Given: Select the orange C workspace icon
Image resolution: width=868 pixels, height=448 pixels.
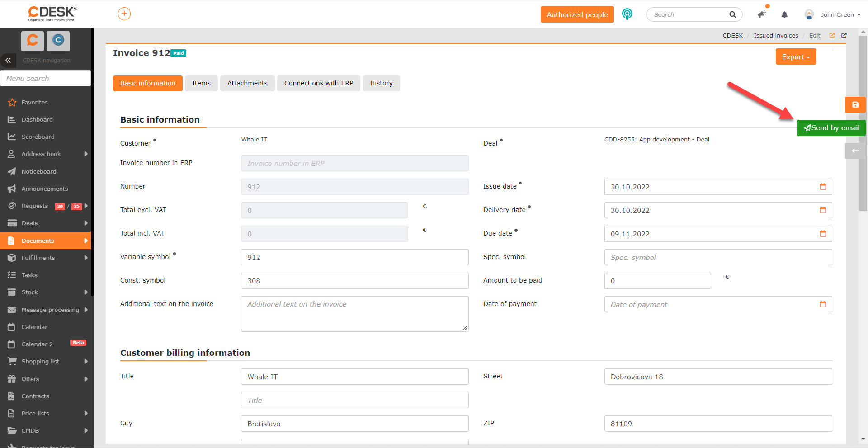Looking at the screenshot, I should (33, 41).
